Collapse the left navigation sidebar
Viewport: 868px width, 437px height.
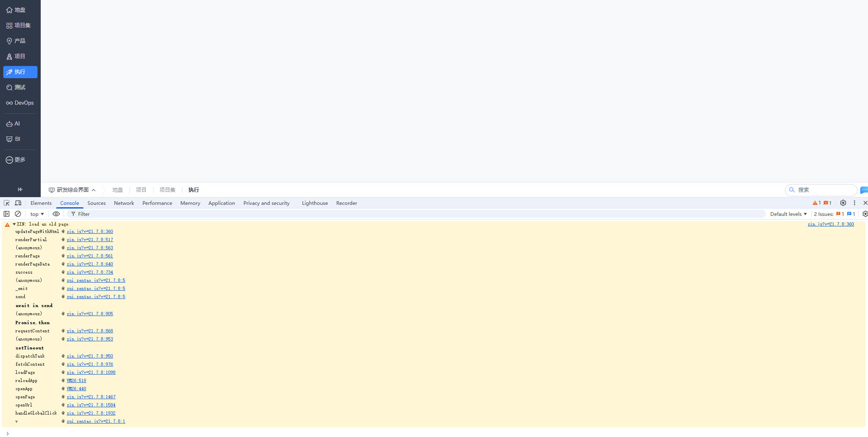(20, 189)
